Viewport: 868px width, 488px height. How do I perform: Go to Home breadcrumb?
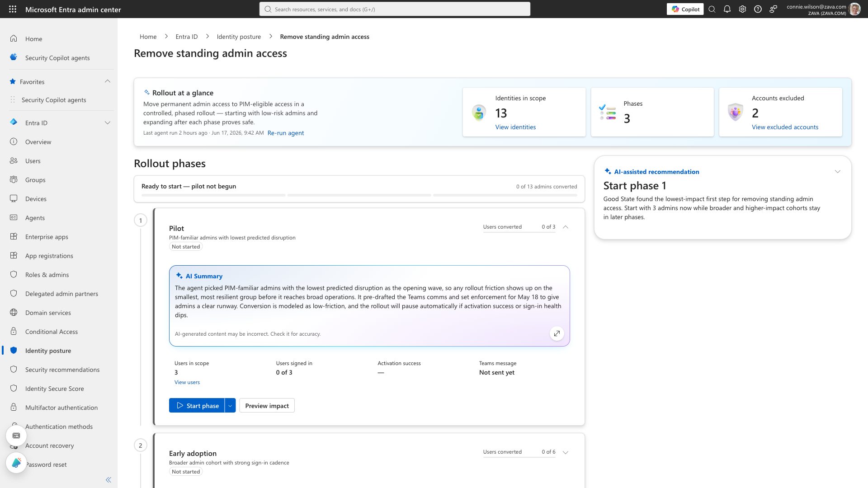click(148, 37)
